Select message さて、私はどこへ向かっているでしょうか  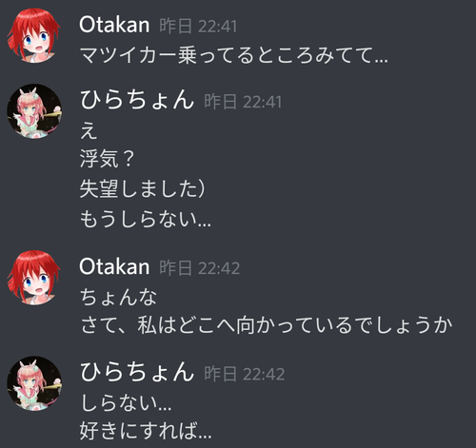(x=266, y=325)
